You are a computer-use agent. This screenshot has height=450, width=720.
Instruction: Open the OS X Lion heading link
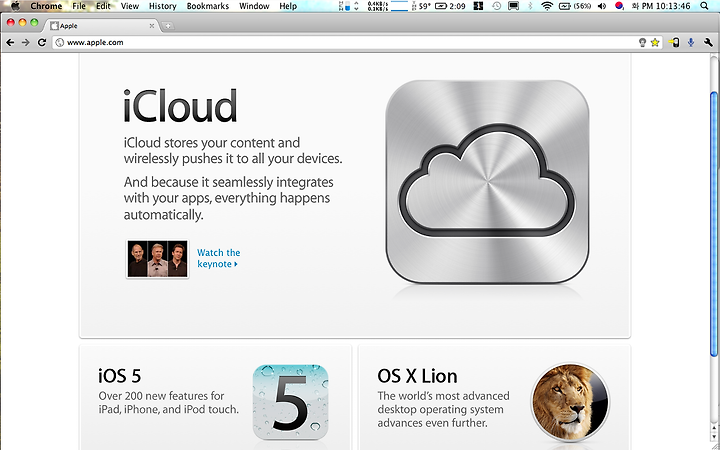tap(417, 376)
